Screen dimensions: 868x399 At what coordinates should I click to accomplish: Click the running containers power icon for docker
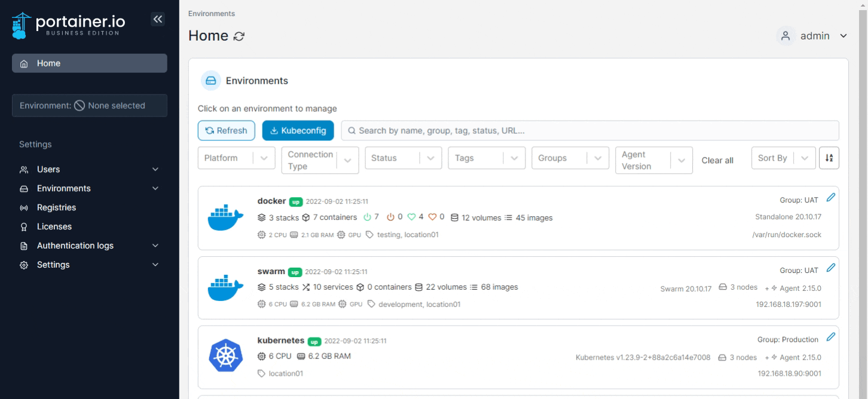click(x=368, y=217)
